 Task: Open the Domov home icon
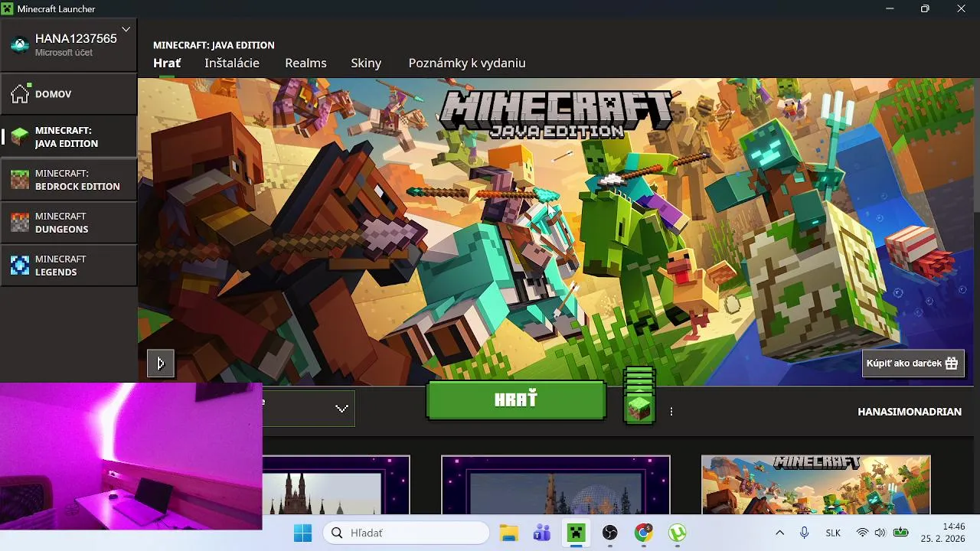pyautogui.click(x=20, y=94)
